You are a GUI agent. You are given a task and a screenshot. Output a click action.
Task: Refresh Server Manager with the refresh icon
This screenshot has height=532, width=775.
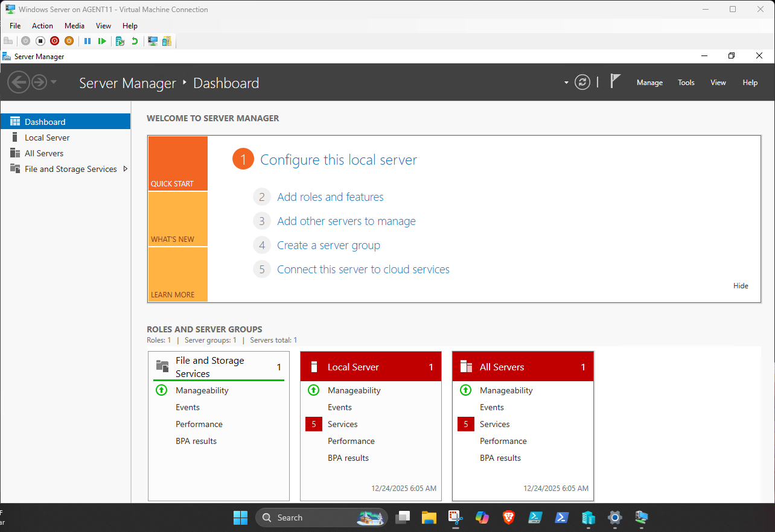pos(582,82)
